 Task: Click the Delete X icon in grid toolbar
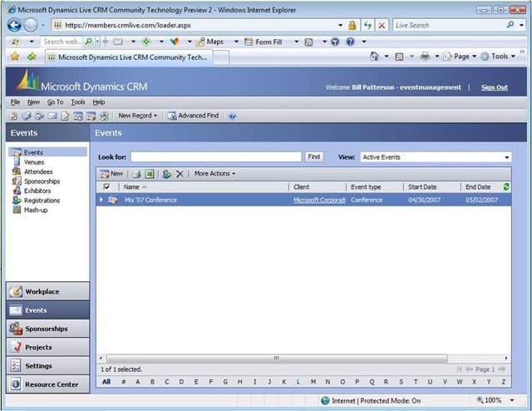pos(180,174)
